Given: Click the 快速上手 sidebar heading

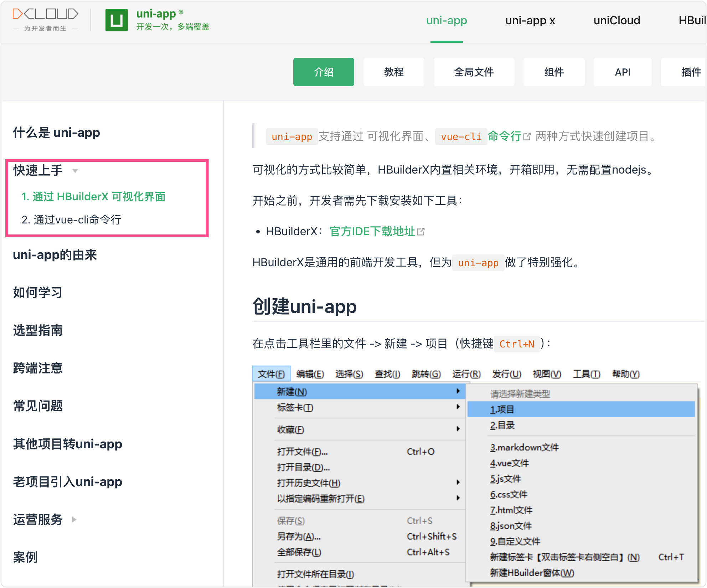Looking at the screenshot, I should (x=38, y=170).
